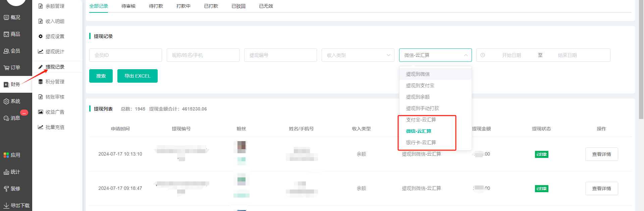Click the 概况 overview icon in sidebar

pos(6,17)
